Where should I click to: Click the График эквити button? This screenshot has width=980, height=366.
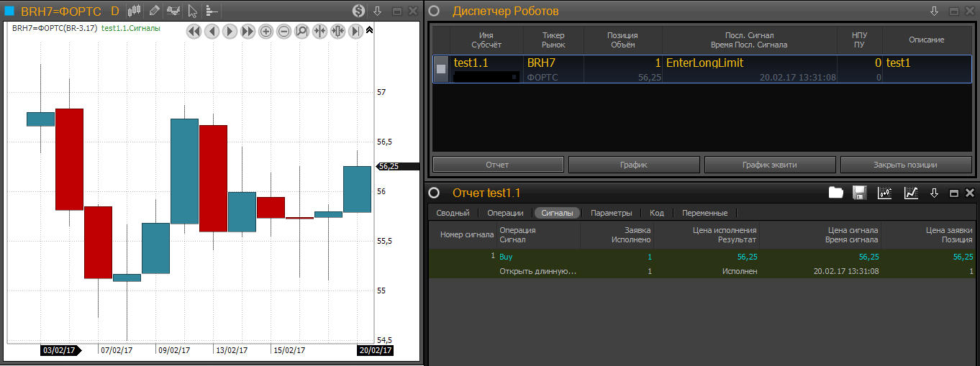point(769,165)
